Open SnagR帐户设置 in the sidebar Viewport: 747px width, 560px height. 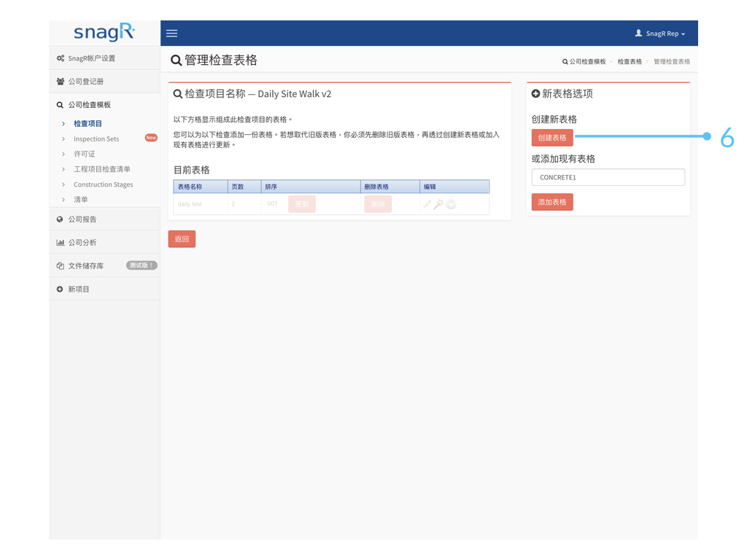[x=104, y=58]
